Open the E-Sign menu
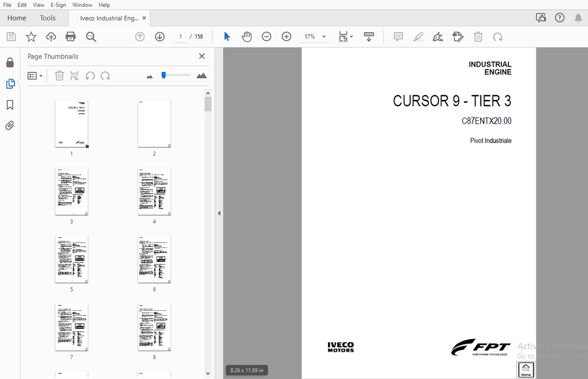This screenshot has height=379, width=588. click(58, 5)
